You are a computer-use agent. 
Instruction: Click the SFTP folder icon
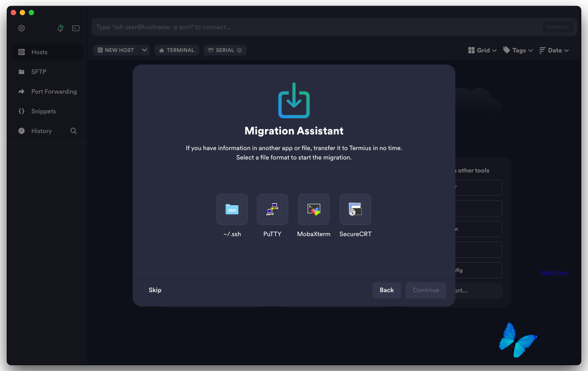[22, 72]
